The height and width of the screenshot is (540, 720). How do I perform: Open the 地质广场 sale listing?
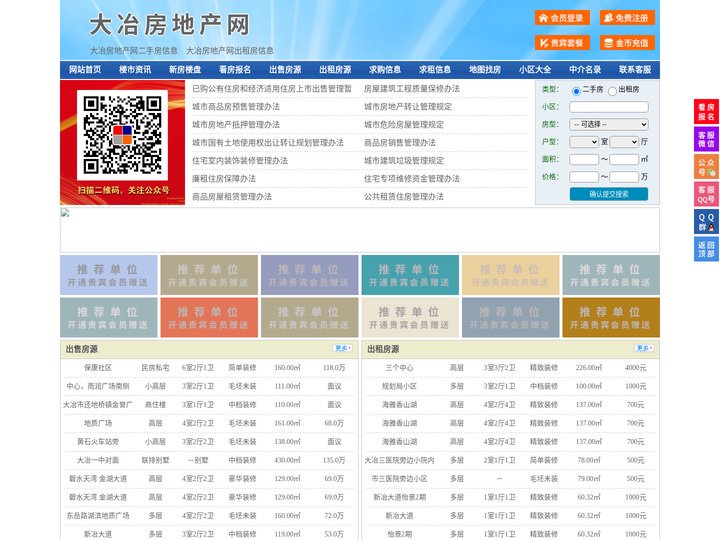point(97,423)
